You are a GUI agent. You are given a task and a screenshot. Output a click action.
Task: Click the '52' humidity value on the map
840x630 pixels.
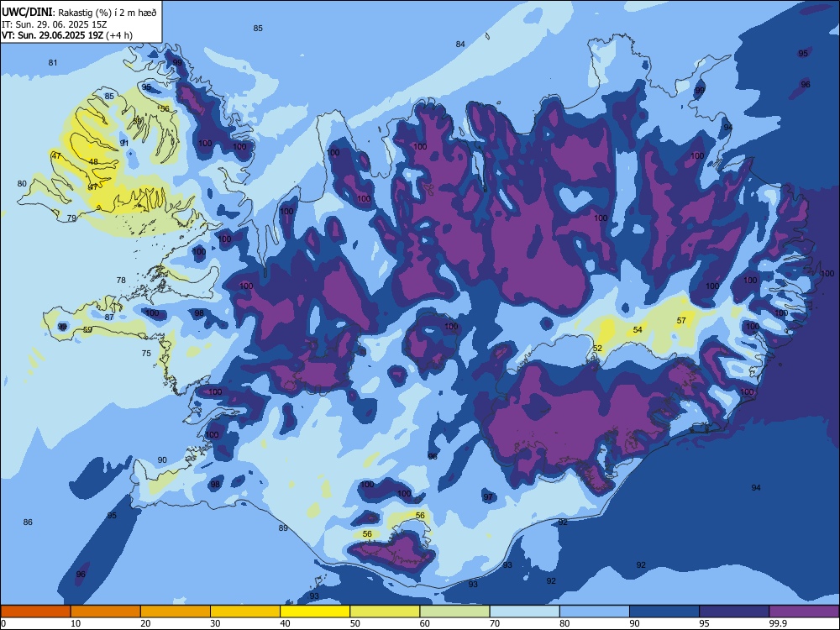pyautogui.click(x=597, y=349)
